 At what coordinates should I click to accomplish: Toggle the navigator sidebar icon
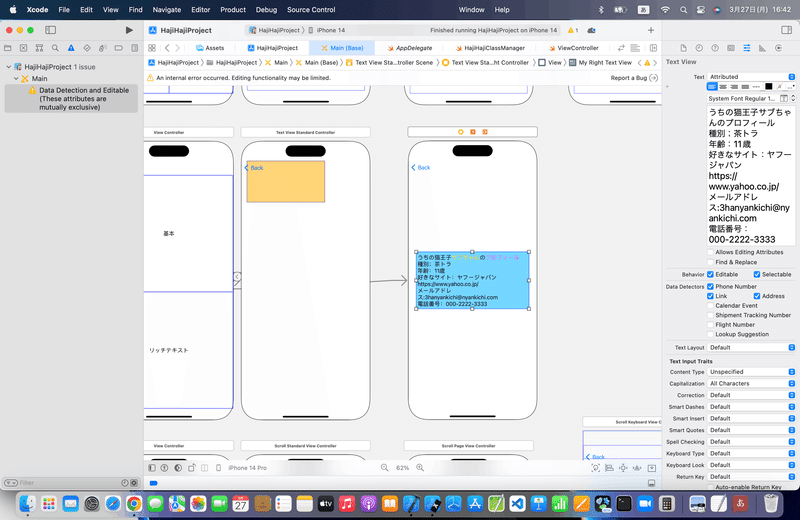[51, 30]
